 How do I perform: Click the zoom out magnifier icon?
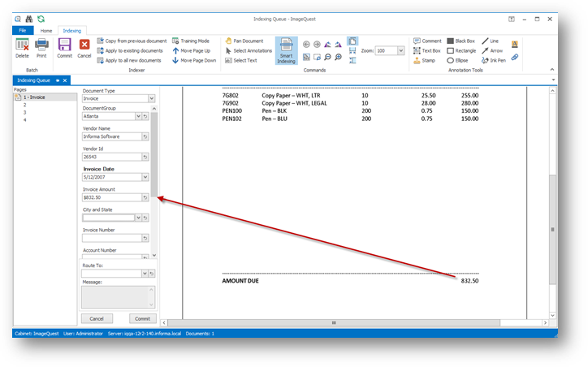tap(328, 57)
